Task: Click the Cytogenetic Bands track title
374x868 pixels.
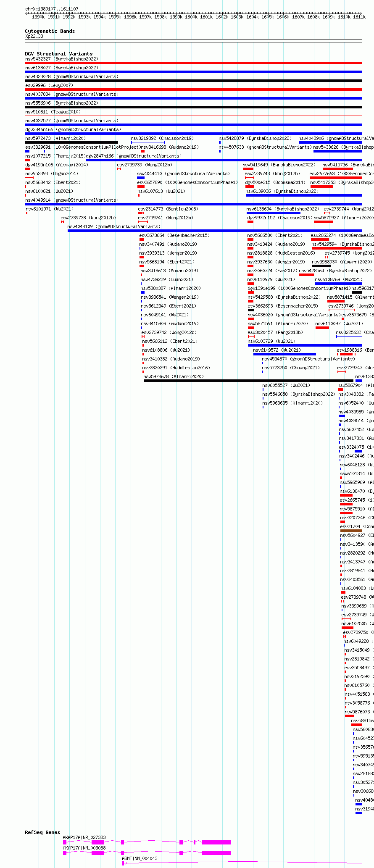Action: [50, 31]
